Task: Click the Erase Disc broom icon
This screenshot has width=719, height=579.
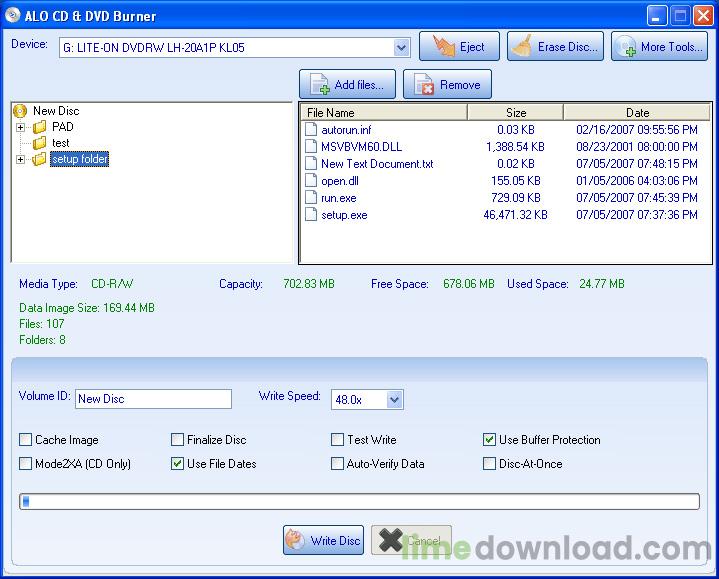Action: 521,47
